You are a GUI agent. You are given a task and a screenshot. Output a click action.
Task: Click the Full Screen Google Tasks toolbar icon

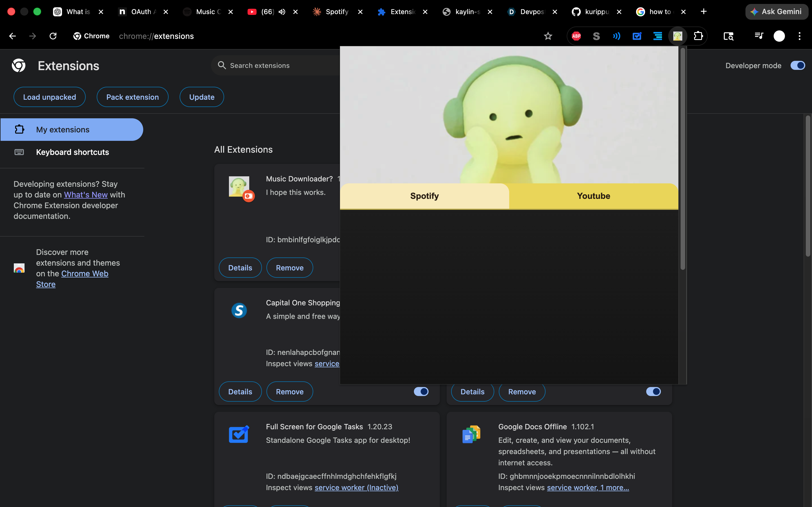click(x=637, y=36)
